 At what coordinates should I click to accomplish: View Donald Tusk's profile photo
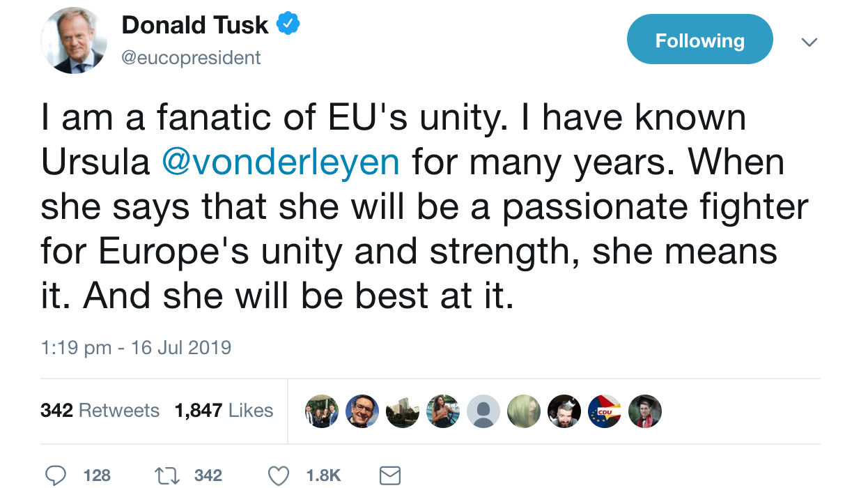(73, 40)
